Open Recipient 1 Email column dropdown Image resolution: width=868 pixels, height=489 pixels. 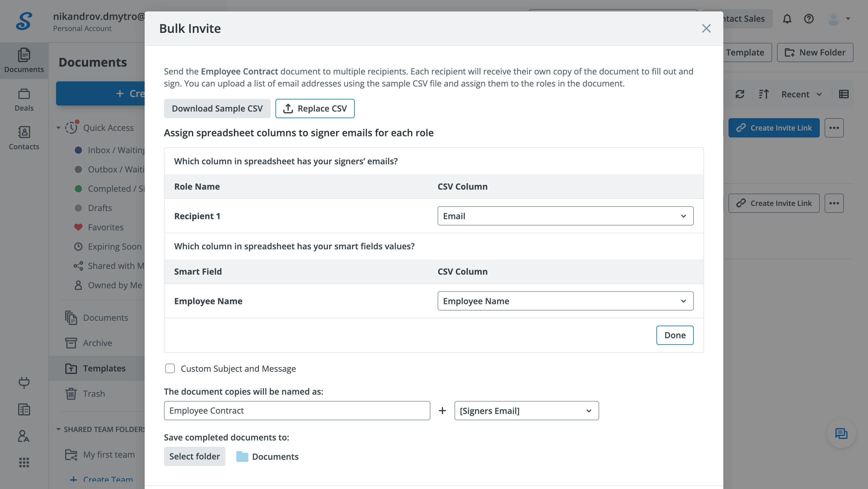coord(565,216)
